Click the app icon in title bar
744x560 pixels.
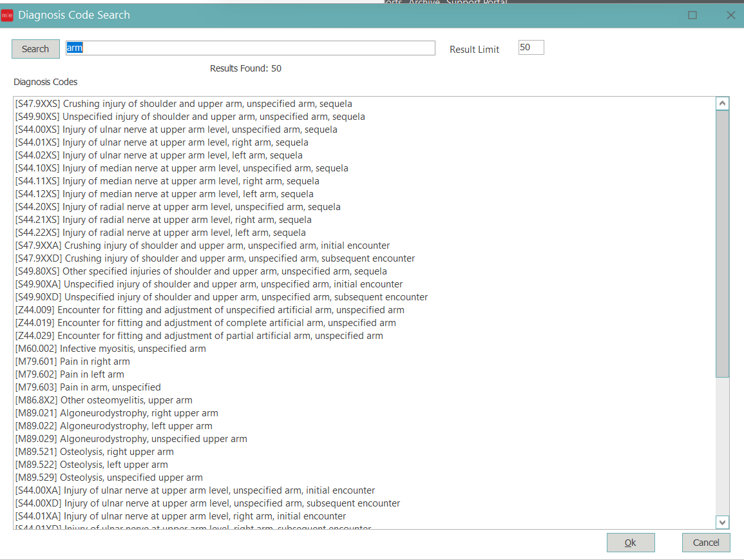pos(8,15)
